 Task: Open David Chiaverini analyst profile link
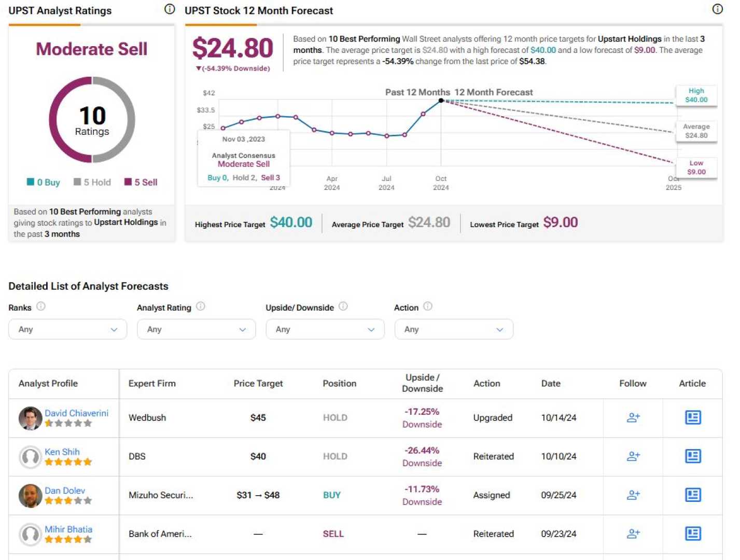76,413
